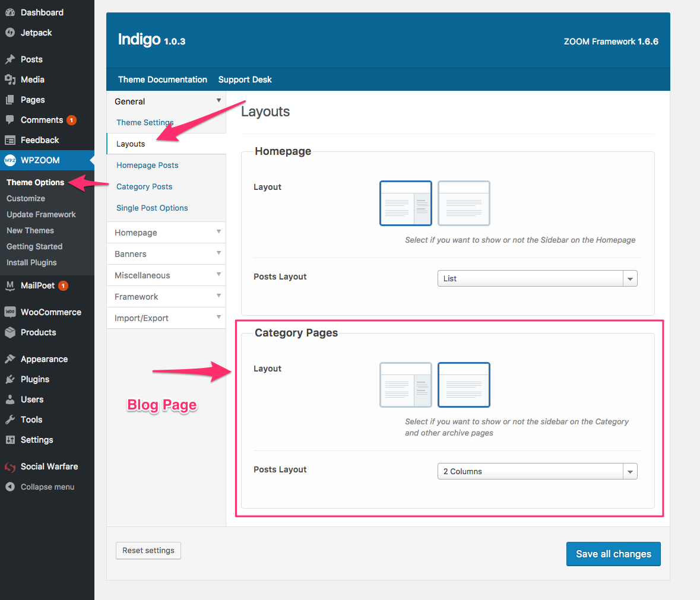Open Theme Documentation link

pyautogui.click(x=163, y=80)
